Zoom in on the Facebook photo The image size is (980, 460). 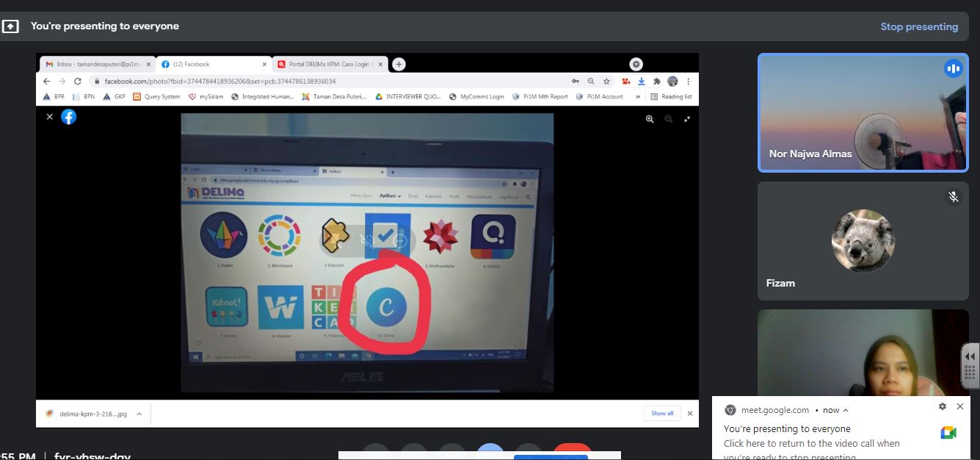click(650, 118)
